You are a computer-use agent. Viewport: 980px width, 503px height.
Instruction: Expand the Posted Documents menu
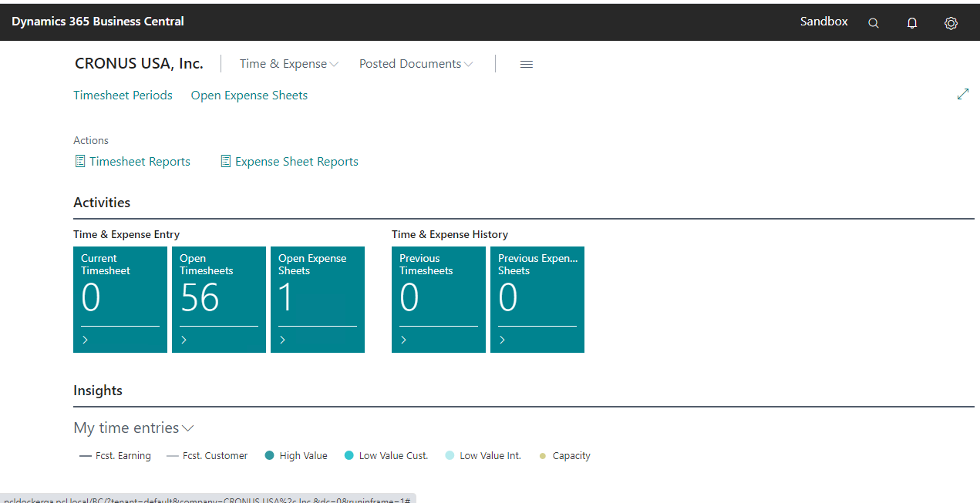pyautogui.click(x=416, y=64)
